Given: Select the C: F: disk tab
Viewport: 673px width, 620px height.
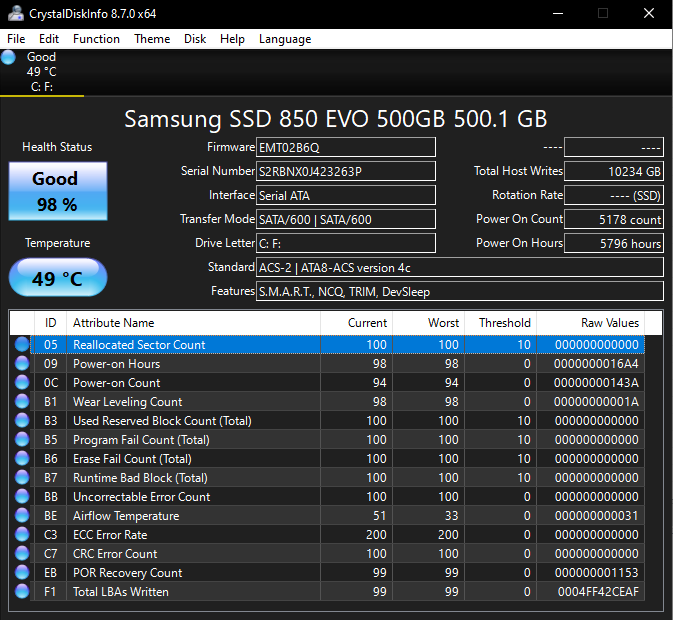Looking at the screenshot, I should point(42,72).
